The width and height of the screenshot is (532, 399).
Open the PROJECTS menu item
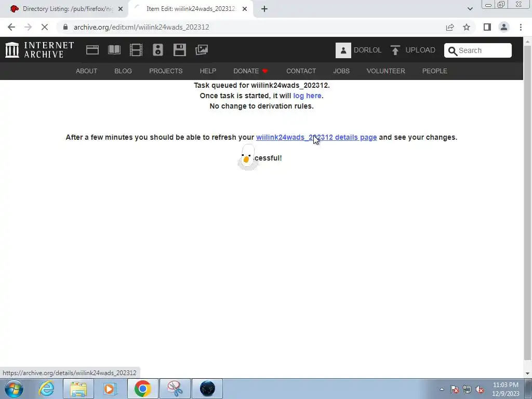[166, 71]
